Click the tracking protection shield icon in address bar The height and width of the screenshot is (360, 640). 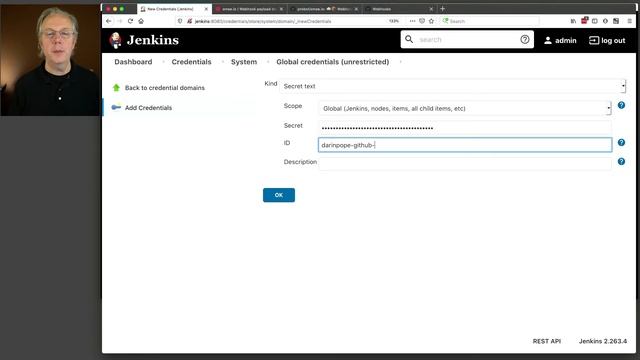pos(180,21)
